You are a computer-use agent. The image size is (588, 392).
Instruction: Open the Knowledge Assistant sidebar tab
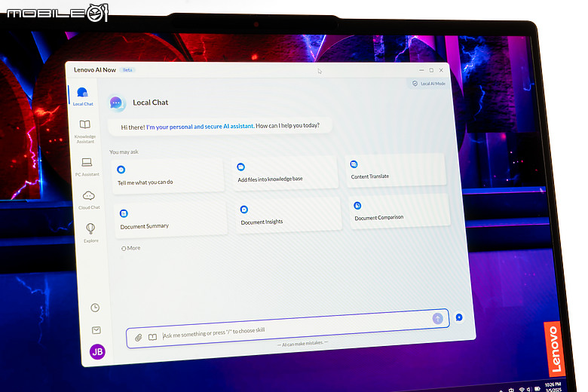tap(85, 131)
